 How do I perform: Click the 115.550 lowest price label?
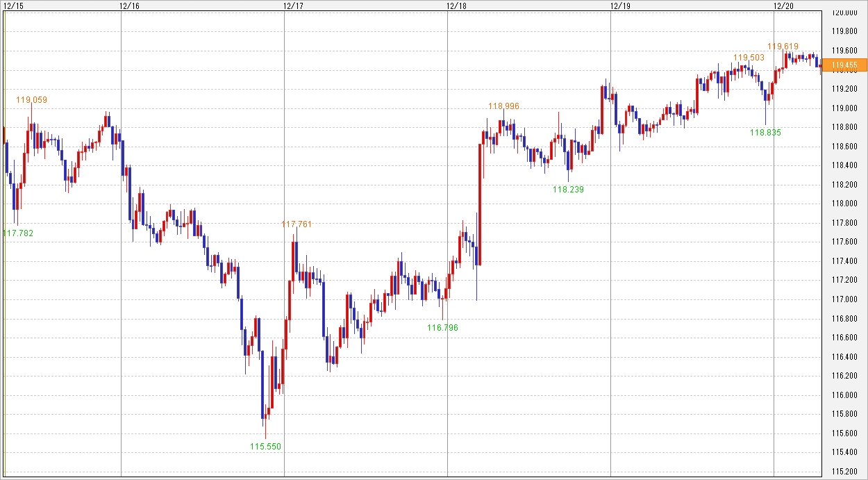266,446
